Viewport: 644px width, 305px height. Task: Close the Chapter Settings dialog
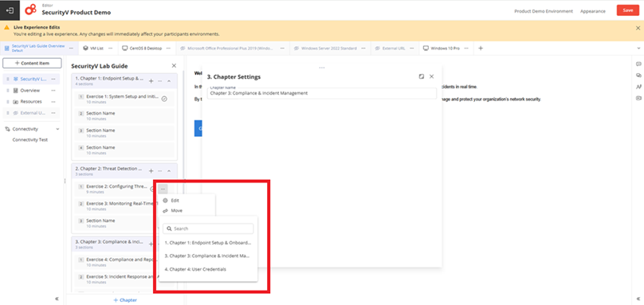pyautogui.click(x=431, y=76)
